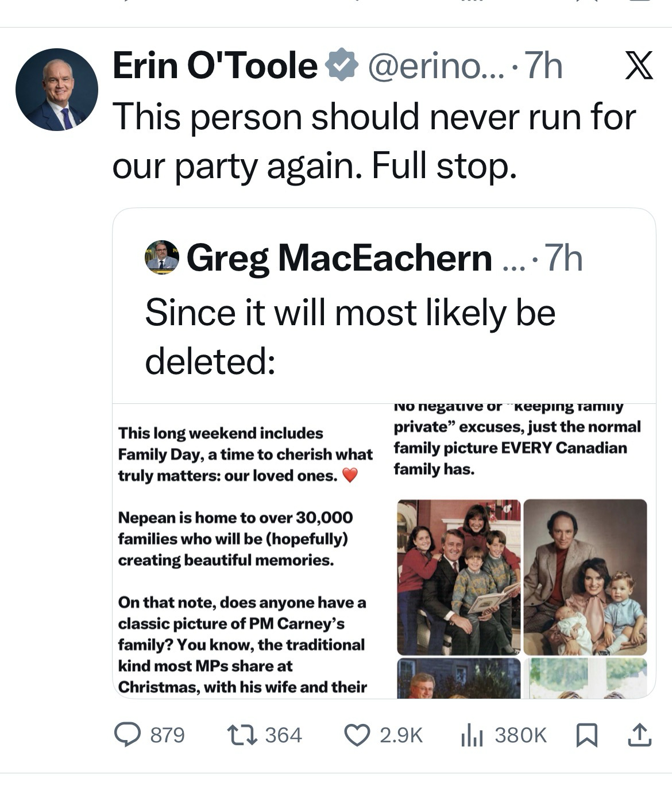The height and width of the screenshot is (786, 672).
Task: Open the quoted "Since it will most likely be deleted" text
Action: point(350,337)
